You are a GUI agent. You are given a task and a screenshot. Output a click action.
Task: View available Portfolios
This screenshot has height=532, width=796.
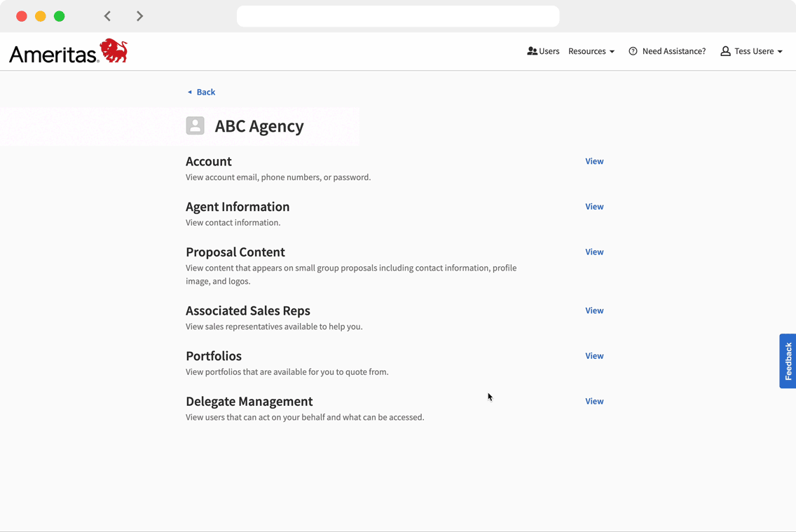pos(594,356)
